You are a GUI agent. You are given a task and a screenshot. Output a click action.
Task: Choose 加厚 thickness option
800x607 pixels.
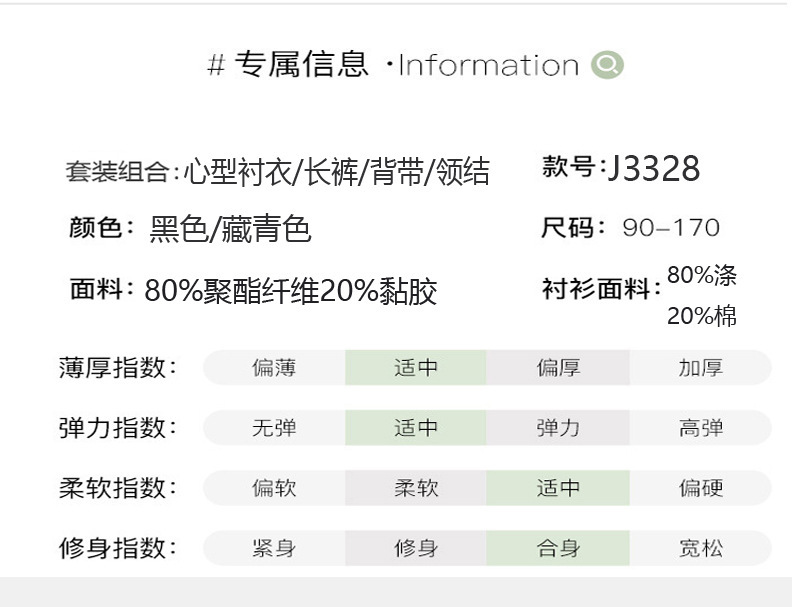pos(700,368)
